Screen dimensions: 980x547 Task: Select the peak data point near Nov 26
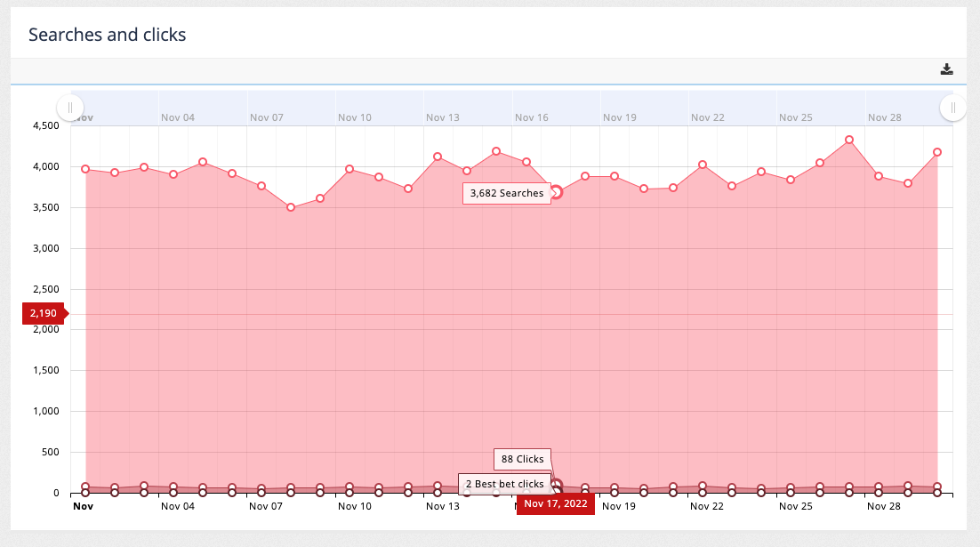pyautogui.click(x=847, y=139)
